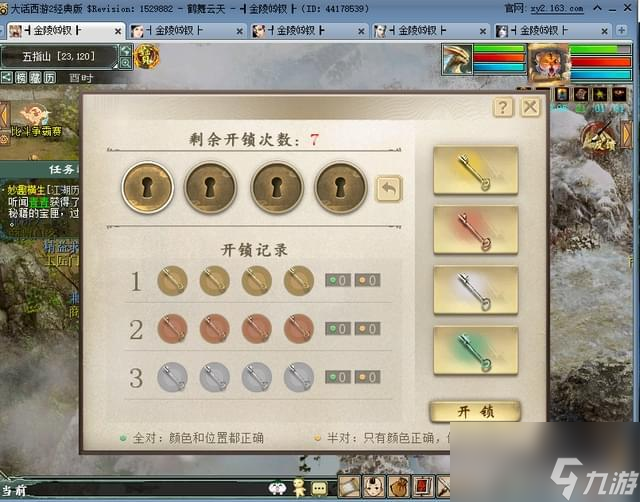Screen dimensions: 640x502
Task: Click the fourth buff status icon
Action: pos(619,94)
